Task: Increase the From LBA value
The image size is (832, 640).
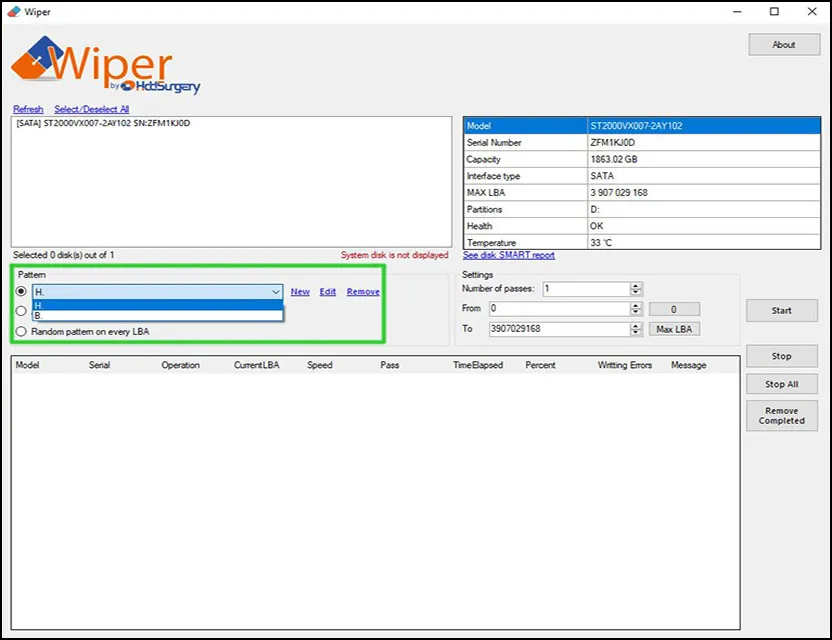Action: (x=636, y=305)
